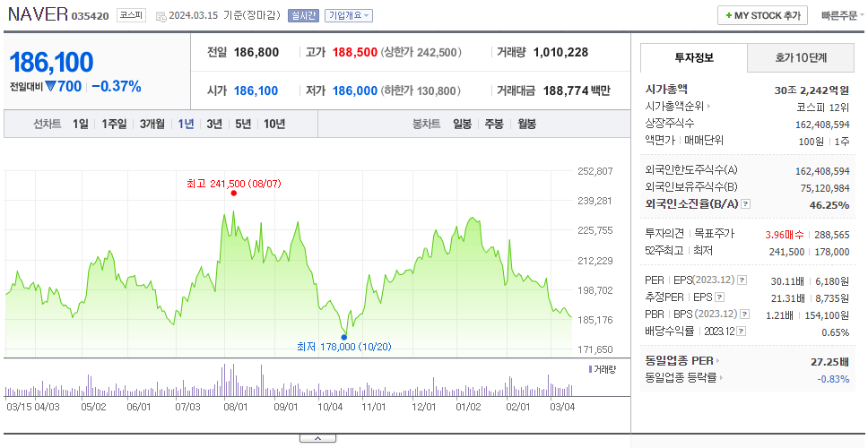Click the 투자의견 3.96매수 value
868x448 pixels.
(x=785, y=235)
